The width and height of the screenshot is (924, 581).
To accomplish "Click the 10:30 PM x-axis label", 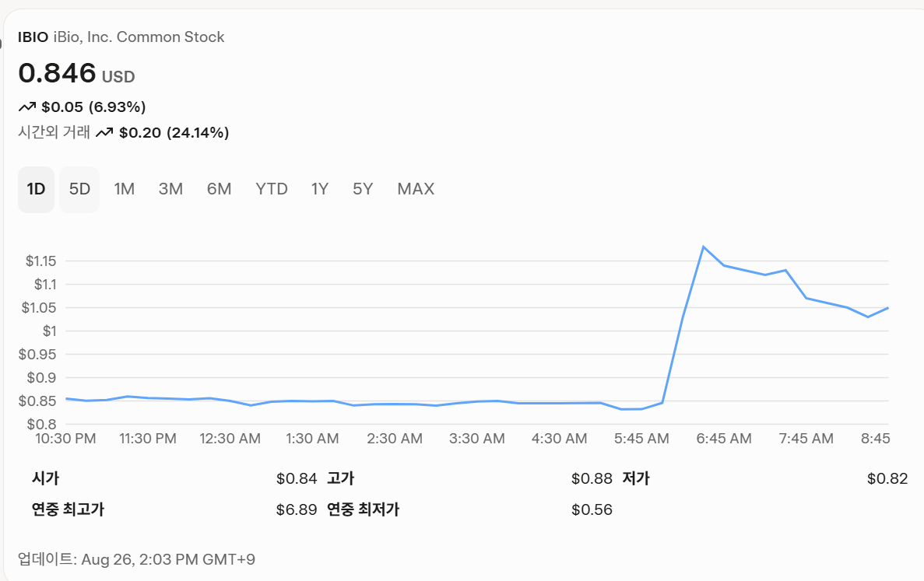I will pyautogui.click(x=65, y=439).
